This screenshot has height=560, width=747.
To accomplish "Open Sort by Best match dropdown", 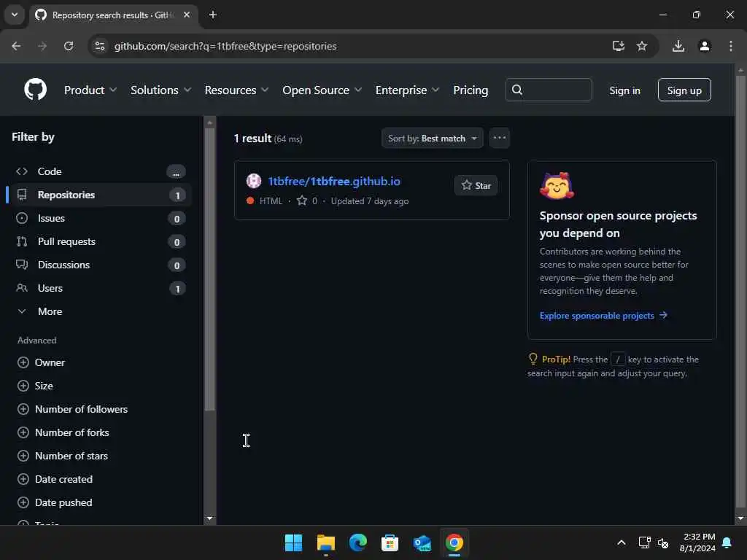I will coord(432,138).
